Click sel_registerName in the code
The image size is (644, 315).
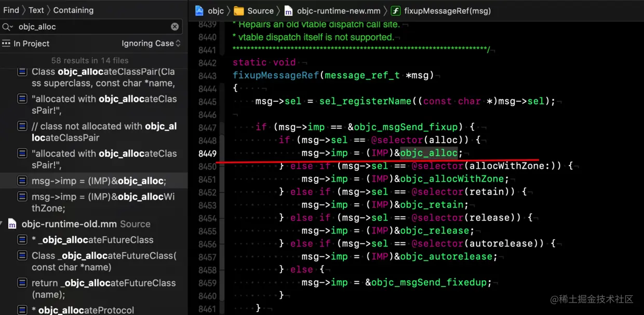pos(365,101)
